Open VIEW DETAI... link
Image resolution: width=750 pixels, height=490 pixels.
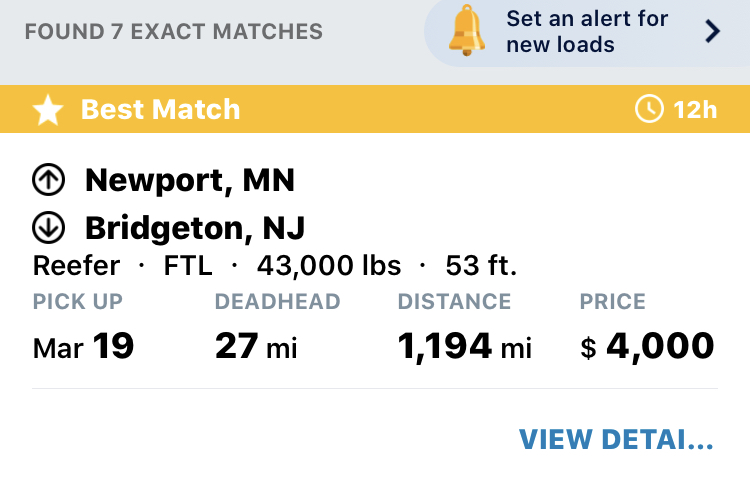[616, 439]
